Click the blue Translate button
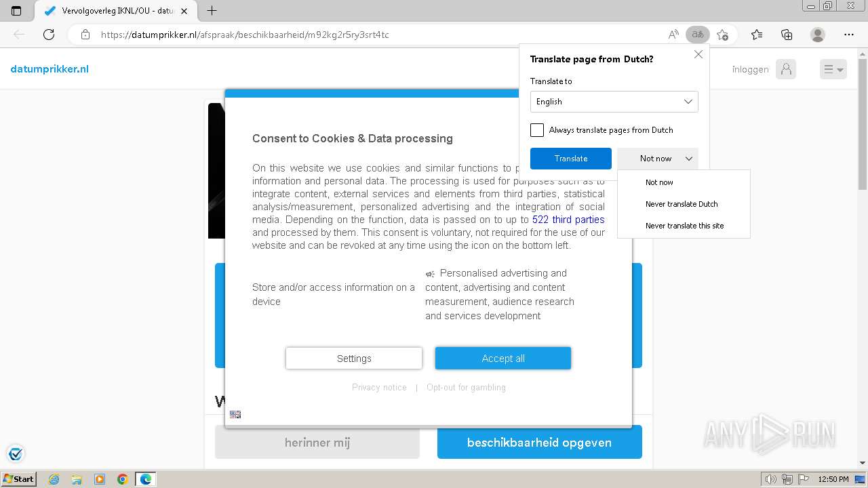 click(x=571, y=159)
